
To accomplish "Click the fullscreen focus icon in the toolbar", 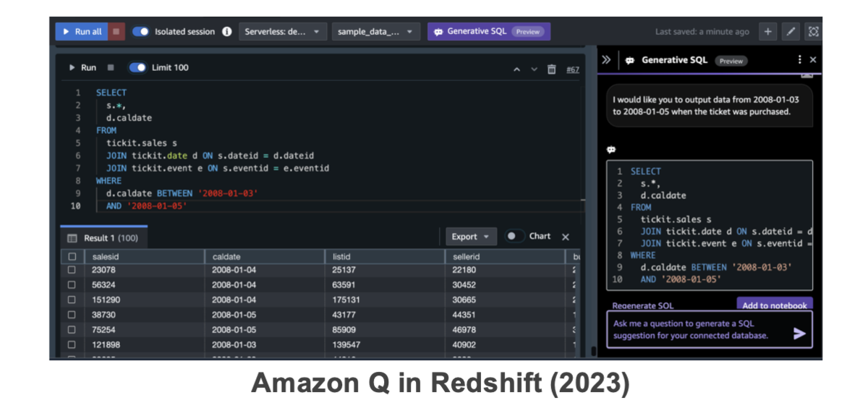I will coord(813,32).
